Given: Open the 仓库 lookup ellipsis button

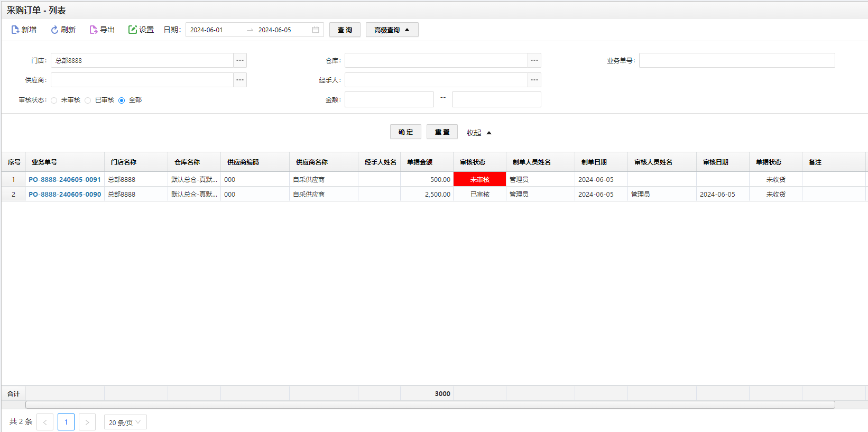Looking at the screenshot, I should tap(534, 60).
